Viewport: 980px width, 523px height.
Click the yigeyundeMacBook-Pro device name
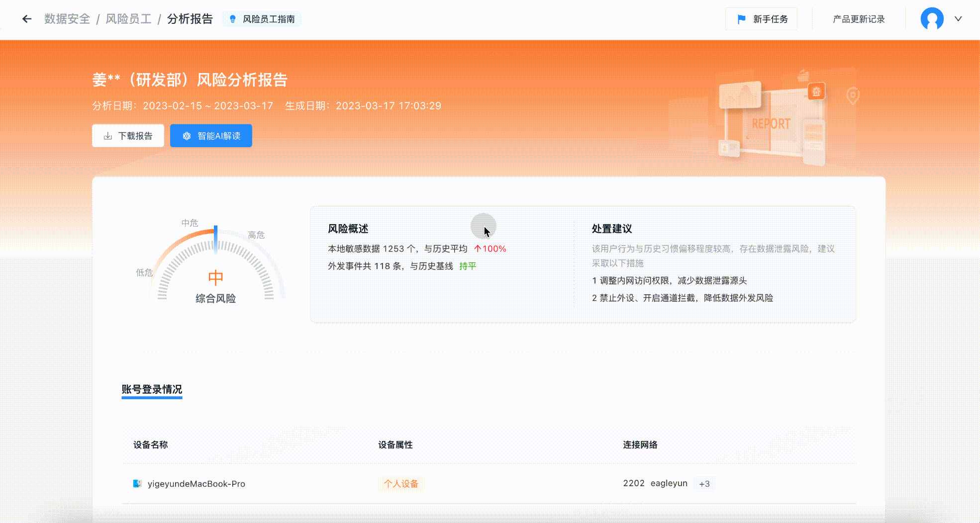click(196, 484)
